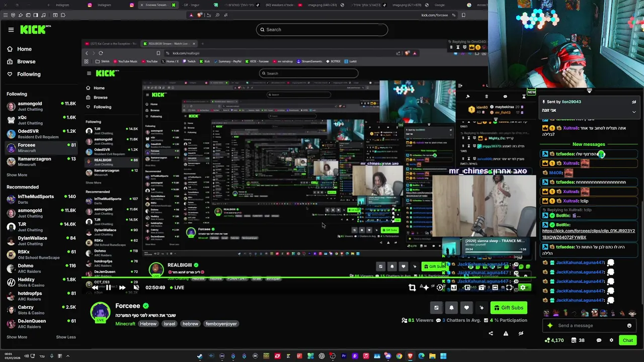644x362 pixels.
Task: Open Dohmo recommended channel
Action: (40, 268)
